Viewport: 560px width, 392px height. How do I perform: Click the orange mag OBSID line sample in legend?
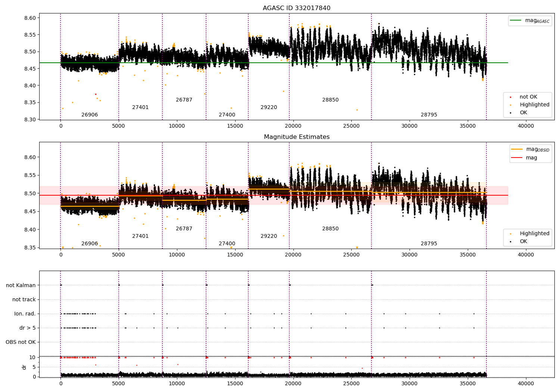pyautogui.click(x=517, y=149)
